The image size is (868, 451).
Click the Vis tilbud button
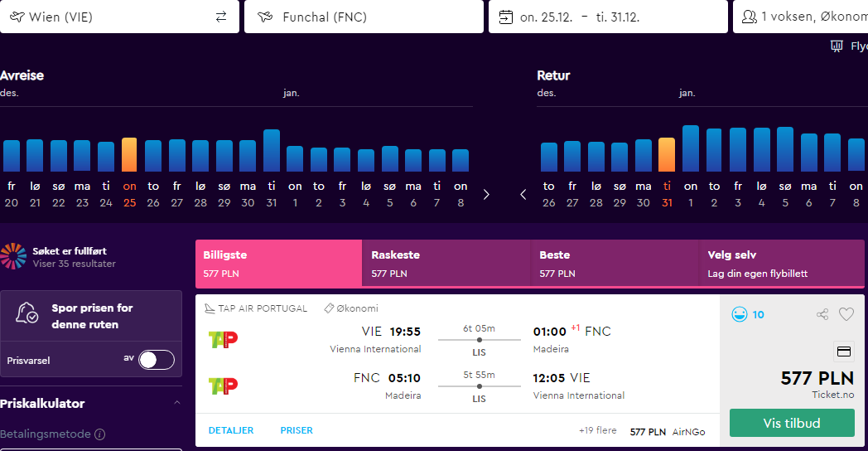pos(792,424)
